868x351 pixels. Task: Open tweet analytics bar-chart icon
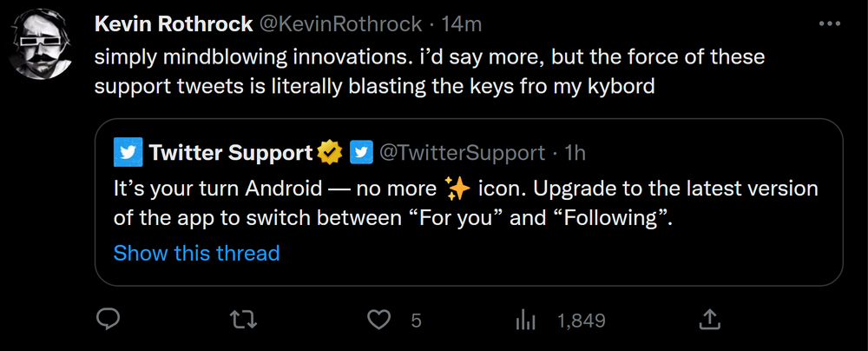pyautogui.click(x=525, y=320)
